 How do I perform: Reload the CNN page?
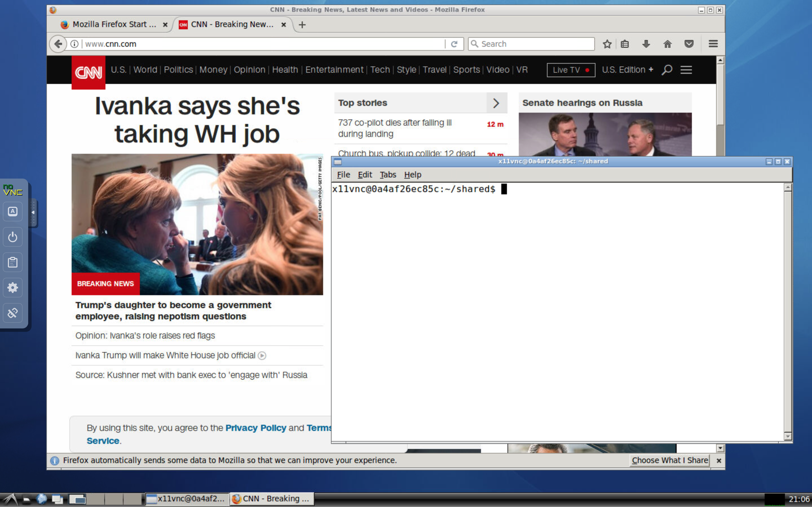[x=454, y=44]
